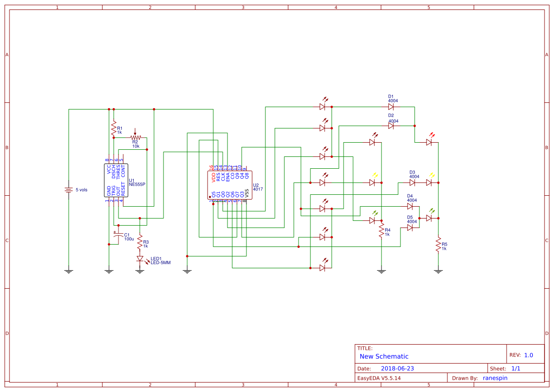
Task: Click the 'TITLE:' label in title block
Action: click(364, 348)
